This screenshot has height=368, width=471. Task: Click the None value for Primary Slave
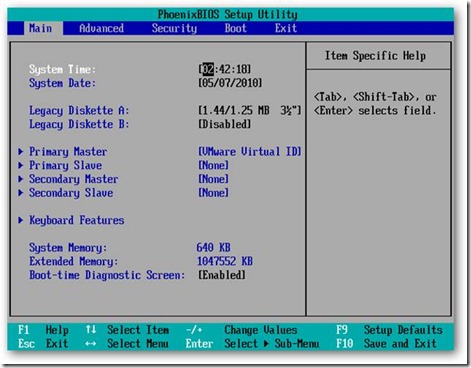point(214,165)
